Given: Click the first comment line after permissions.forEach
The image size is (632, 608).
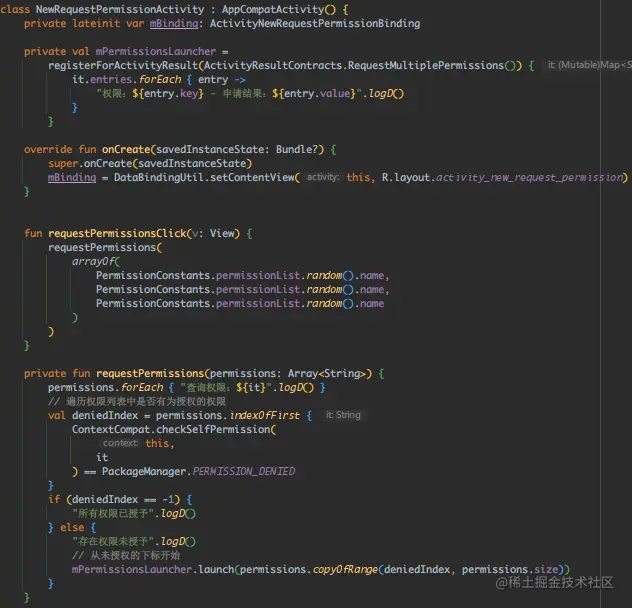Looking at the screenshot, I should click(x=137, y=402).
